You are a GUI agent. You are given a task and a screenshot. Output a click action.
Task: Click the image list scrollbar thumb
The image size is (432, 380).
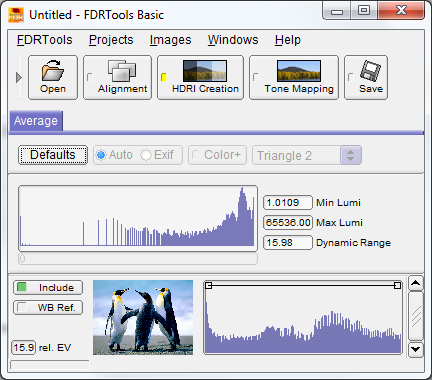[x=416, y=316]
